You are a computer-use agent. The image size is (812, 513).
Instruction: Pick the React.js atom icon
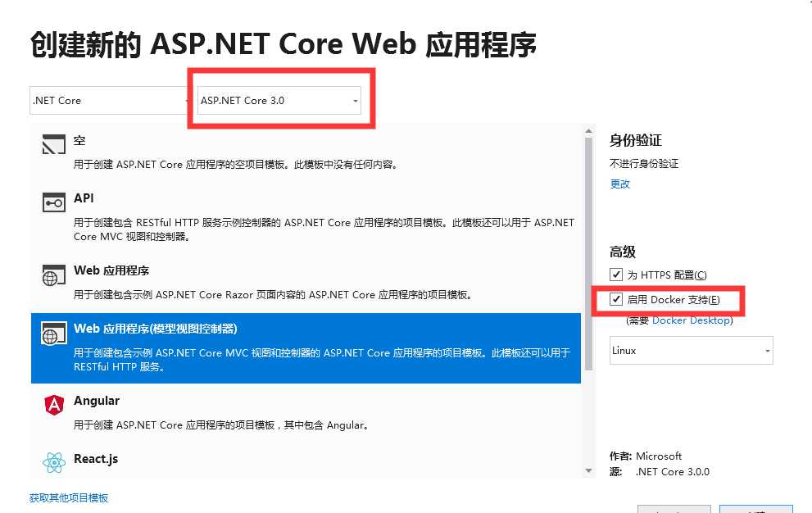(54, 463)
